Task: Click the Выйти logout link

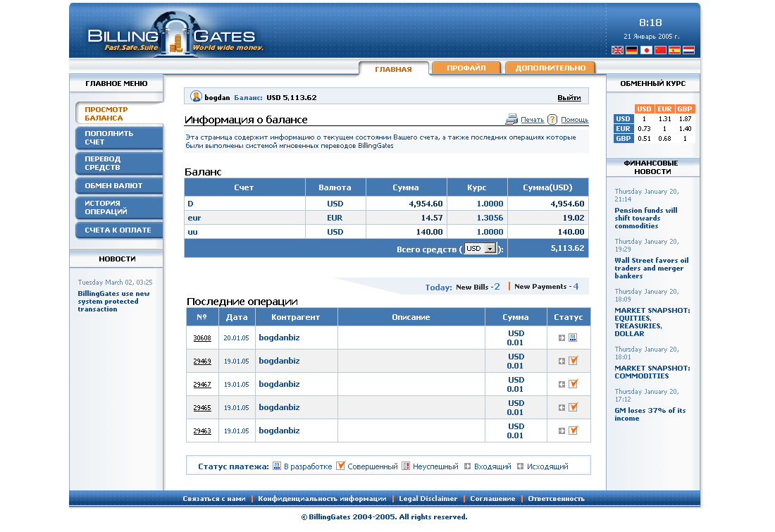Action: pyautogui.click(x=569, y=98)
